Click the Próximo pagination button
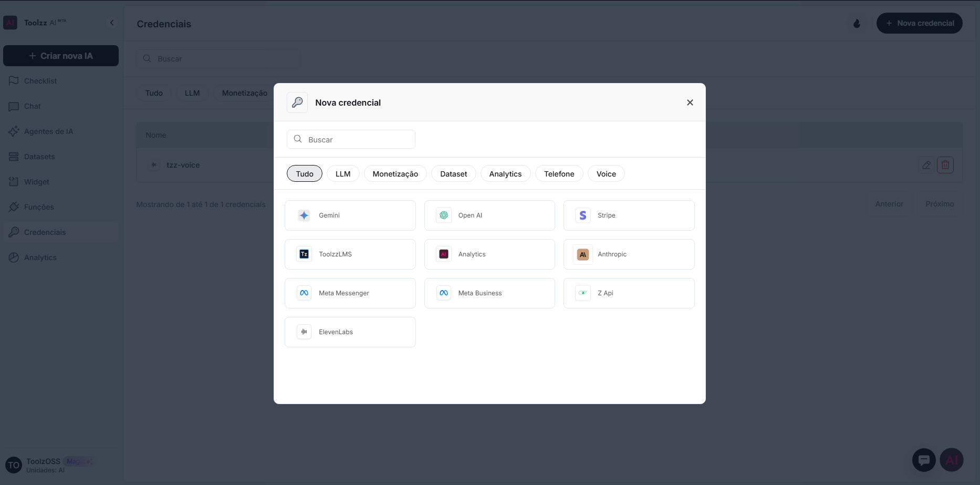The height and width of the screenshot is (485, 980). point(940,204)
